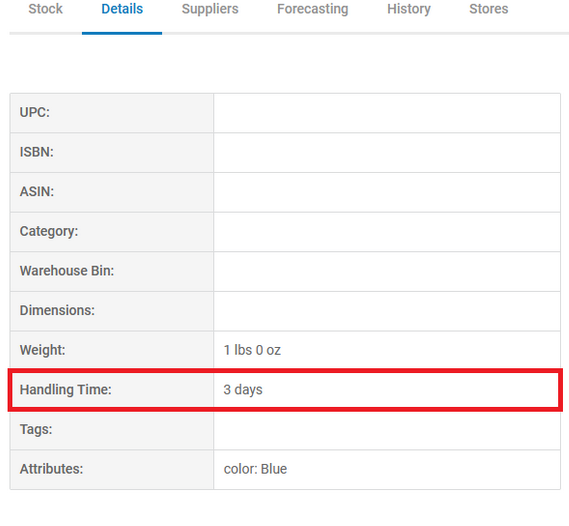Click the weight value 1 lbs 0 oz

[252, 350]
